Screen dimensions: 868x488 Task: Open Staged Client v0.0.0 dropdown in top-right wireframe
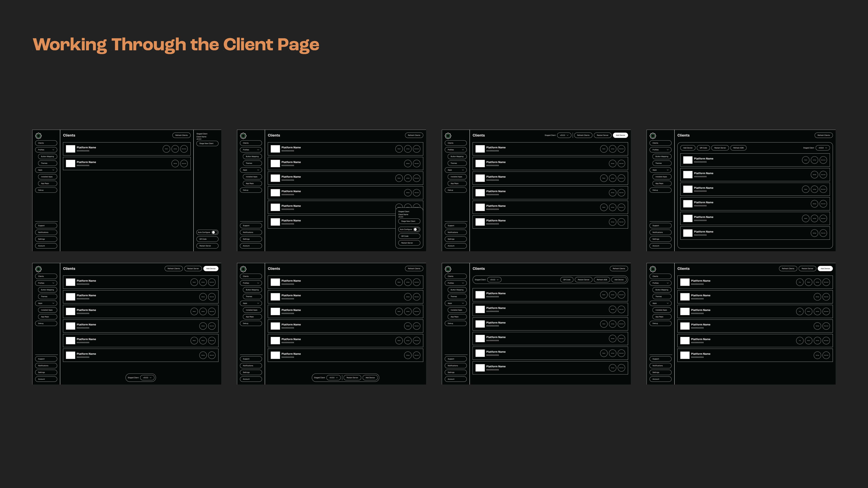click(x=822, y=148)
